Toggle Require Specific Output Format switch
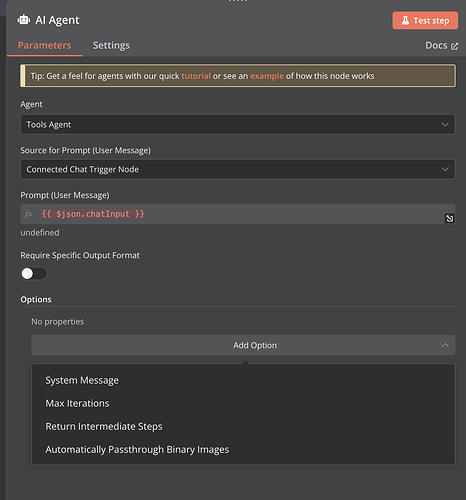 coord(34,274)
